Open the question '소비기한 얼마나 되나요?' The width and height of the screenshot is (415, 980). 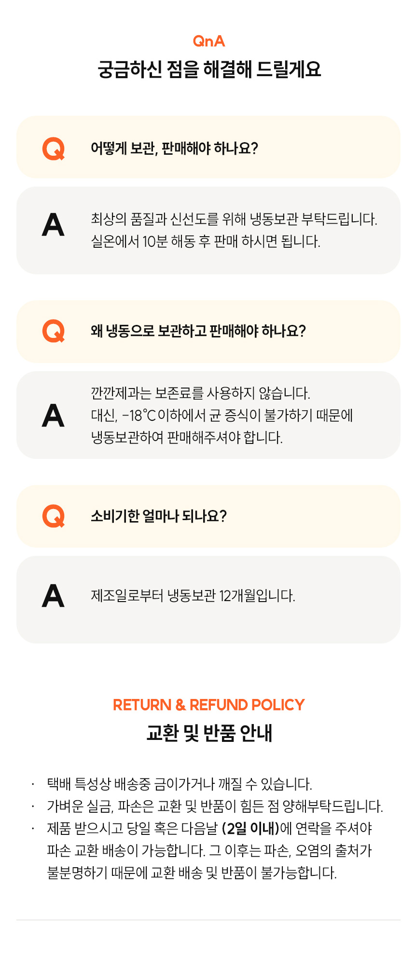pyautogui.click(x=208, y=516)
